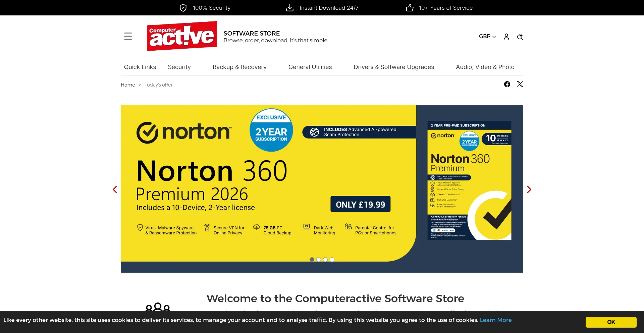644x333 pixels.
Task: Click 'Includes a 10-Device, 2-Year license' text
Action: pyautogui.click(x=196, y=208)
